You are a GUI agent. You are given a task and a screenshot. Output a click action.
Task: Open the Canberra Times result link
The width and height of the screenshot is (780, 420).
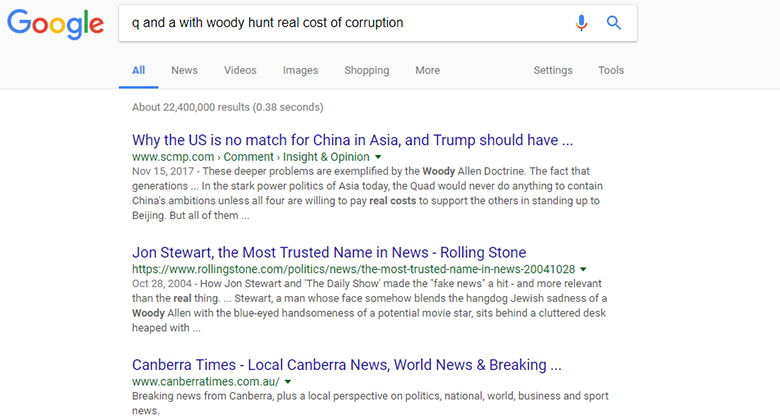click(347, 364)
